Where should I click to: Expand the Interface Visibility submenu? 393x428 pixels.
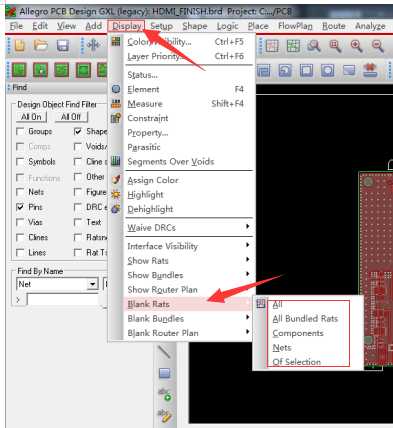coord(248,245)
